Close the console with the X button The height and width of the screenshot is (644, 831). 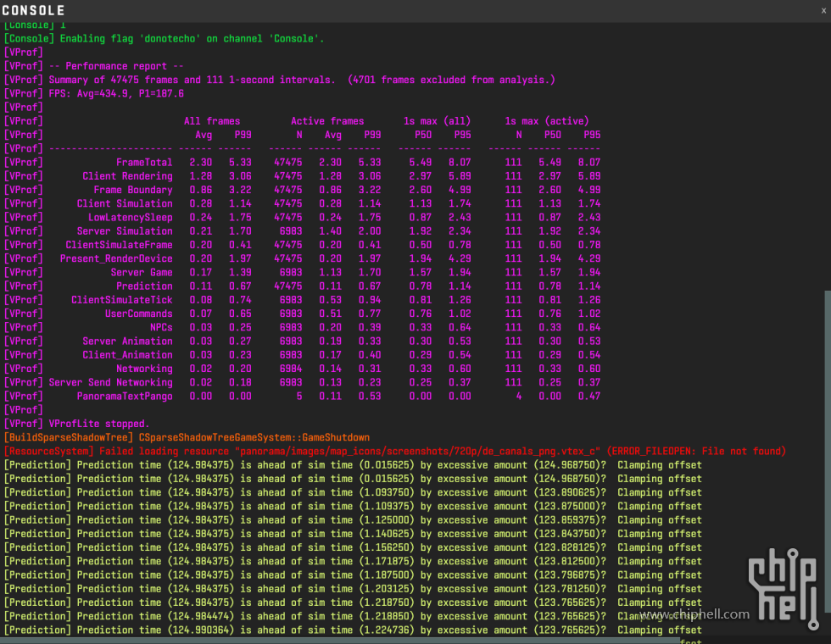tap(823, 10)
